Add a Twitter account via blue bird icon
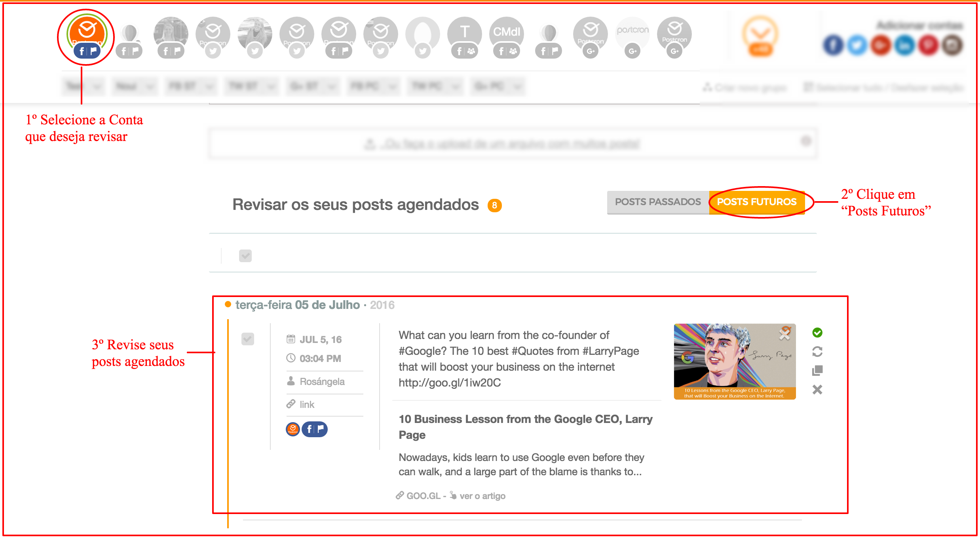This screenshot has height=537, width=980. click(x=857, y=45)
